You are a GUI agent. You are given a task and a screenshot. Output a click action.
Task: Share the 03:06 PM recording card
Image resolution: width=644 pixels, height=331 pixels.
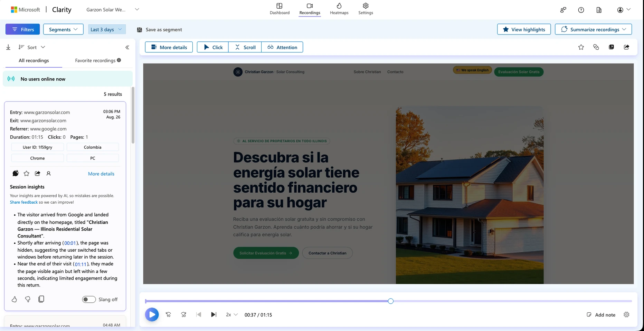[x=38, y=173]
